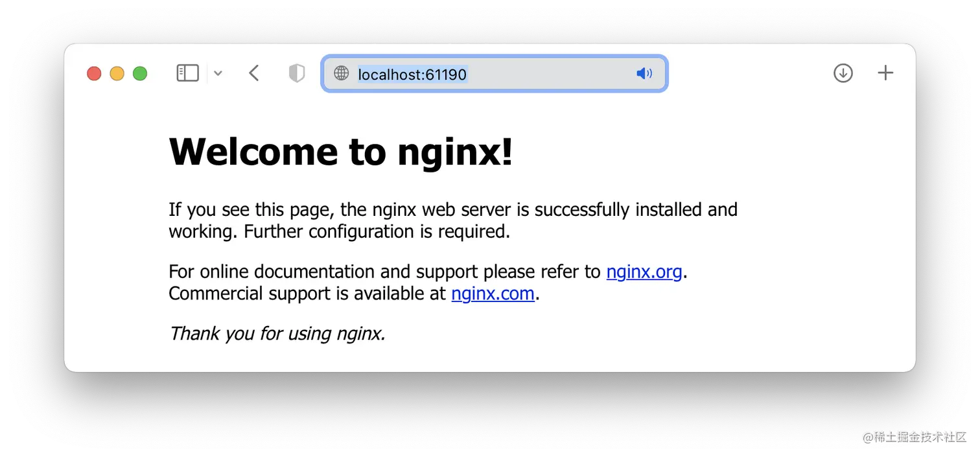
Task: Click the "Thank you for using nginx." text
Action: pyautogui.click(x=277, y=333)
